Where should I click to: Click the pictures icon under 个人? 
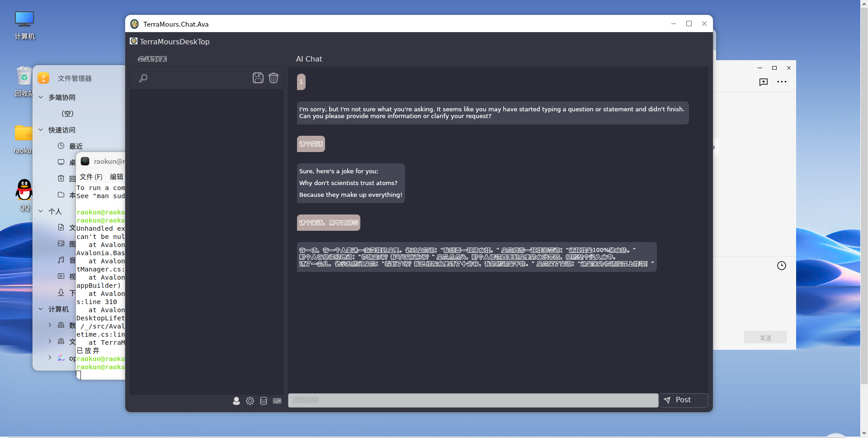point(61,243)
